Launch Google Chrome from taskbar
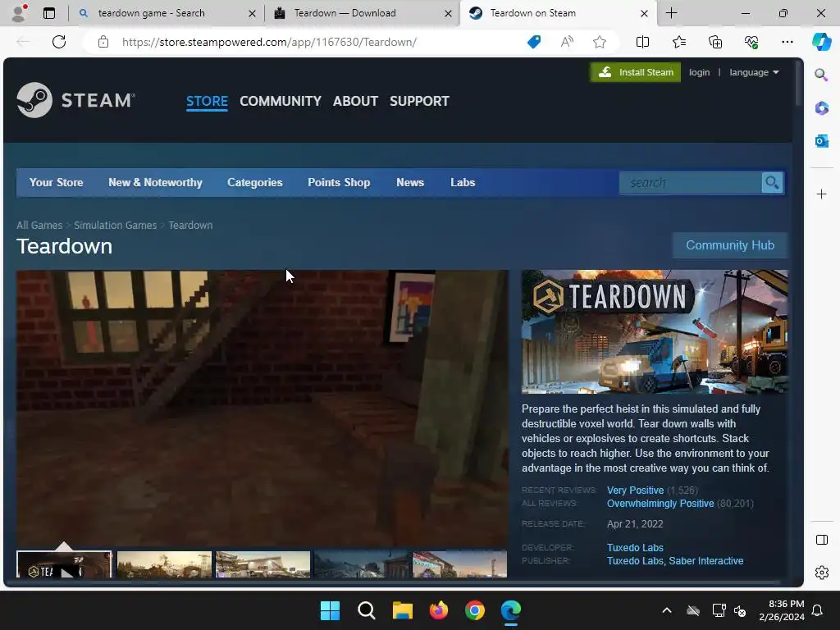 [475, 610]
